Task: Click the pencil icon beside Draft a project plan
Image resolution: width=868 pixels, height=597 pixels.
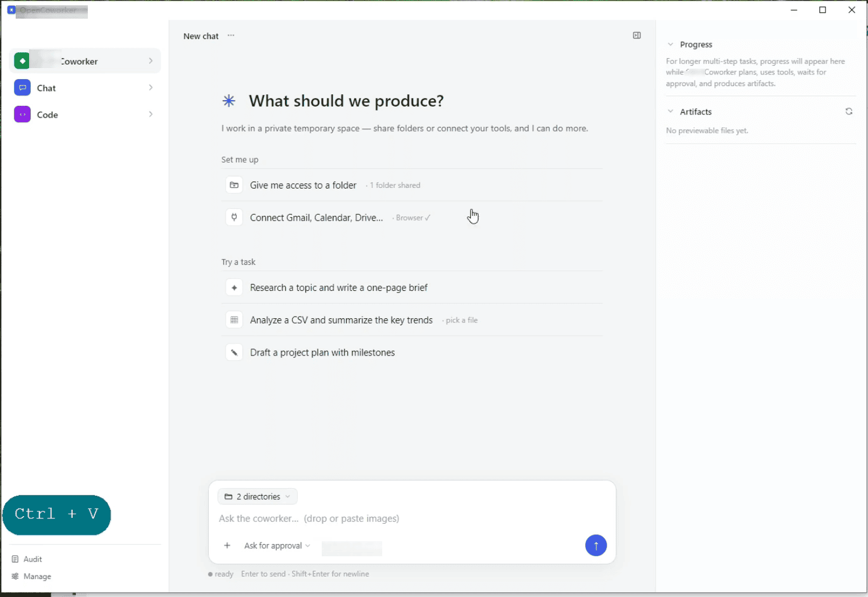Action: (234, 353)
